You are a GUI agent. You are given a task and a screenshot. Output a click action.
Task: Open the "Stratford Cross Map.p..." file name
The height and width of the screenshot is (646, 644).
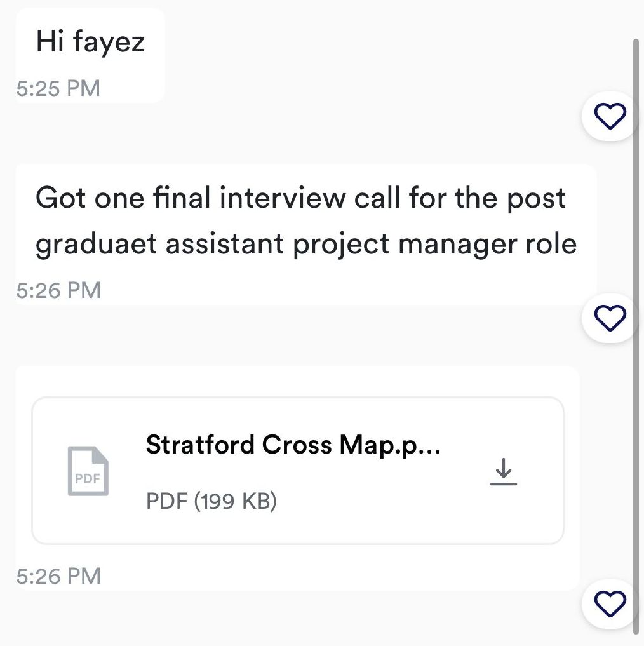[293, 445]
